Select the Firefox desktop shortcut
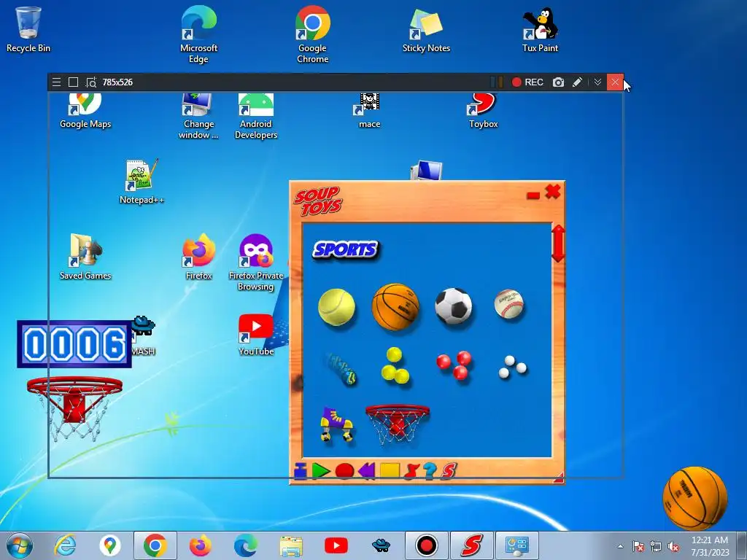 198,257
